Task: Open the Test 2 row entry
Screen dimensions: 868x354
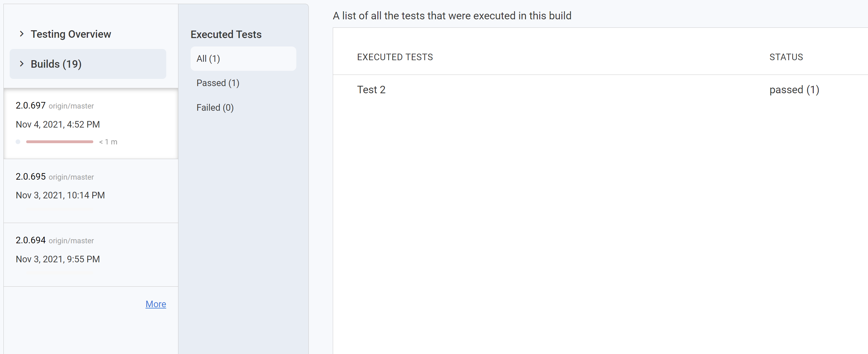Action: 371,90
